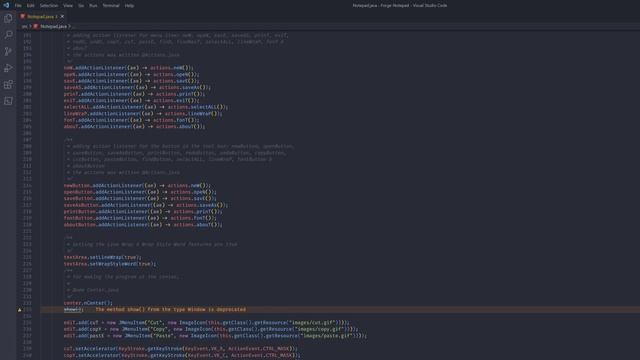Open the Run menu
Viewport: 640px width, 360px height.
[93, 6]
